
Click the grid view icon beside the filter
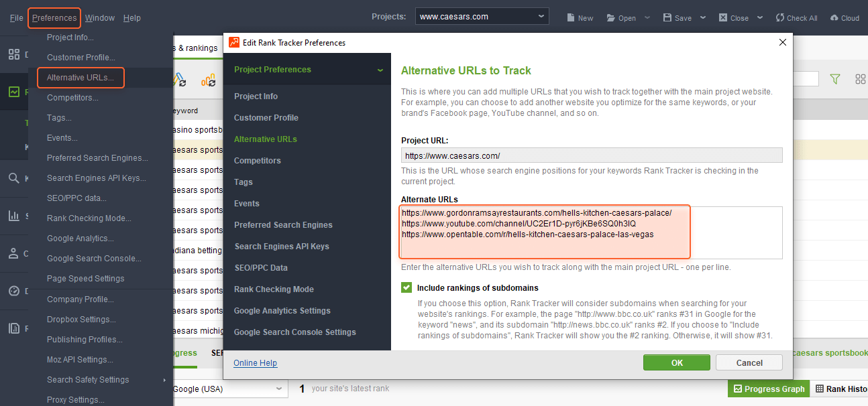pos(861,79)
